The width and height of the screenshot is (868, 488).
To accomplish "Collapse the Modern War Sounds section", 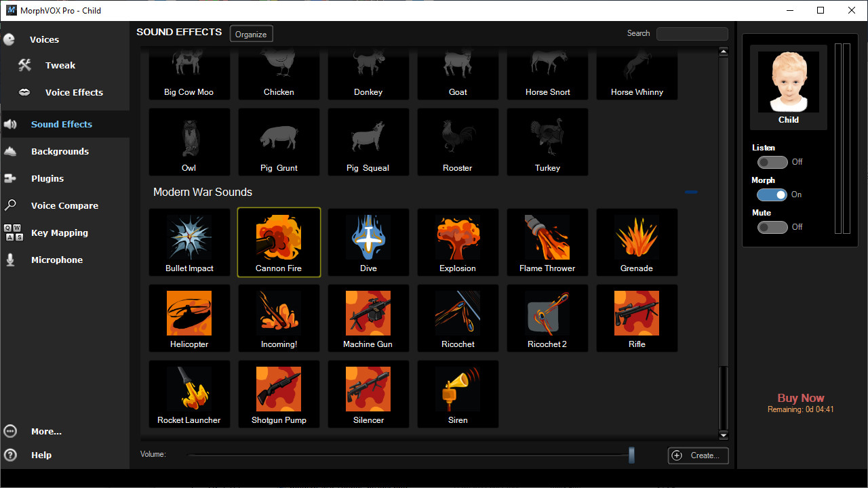I will click(x=691, y=192).
